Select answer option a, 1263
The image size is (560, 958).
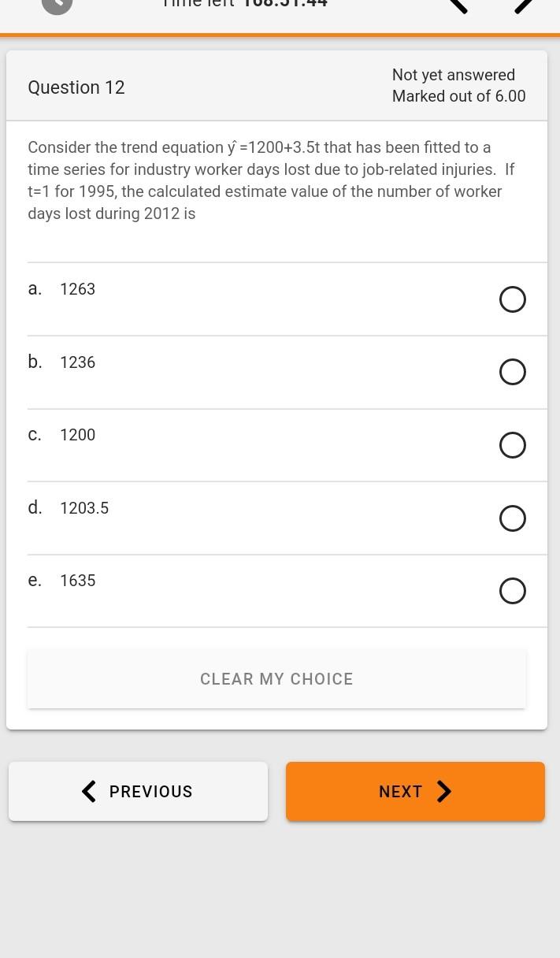(x=513, y=299)
